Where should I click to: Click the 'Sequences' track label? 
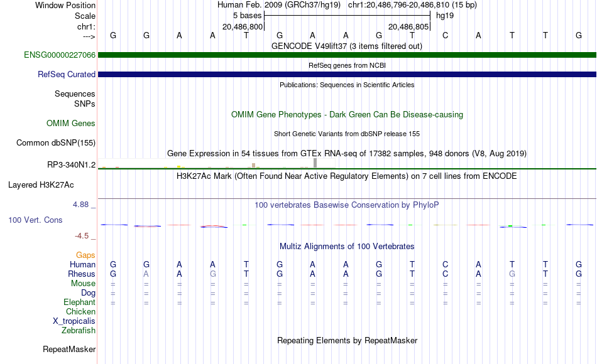point(75,94)
